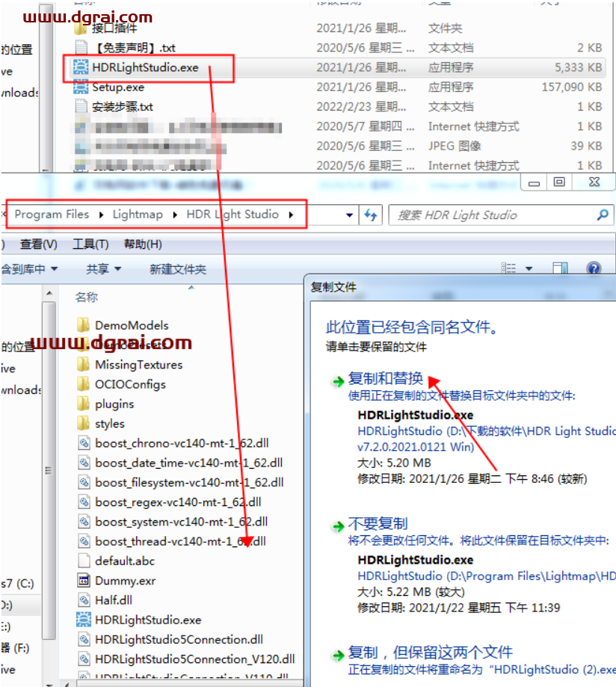Select the (C:) drive in navigation pane

tap(17, 584)
